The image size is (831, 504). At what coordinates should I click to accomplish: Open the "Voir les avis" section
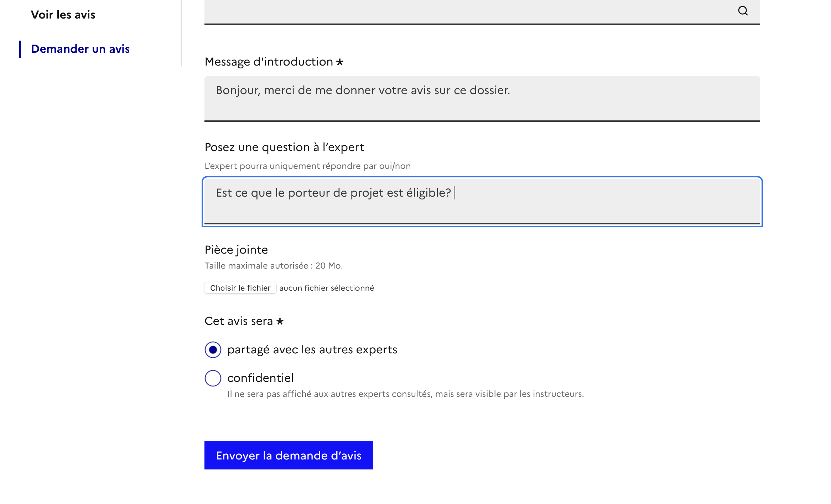pyautogui.click(x=63, y=15)
